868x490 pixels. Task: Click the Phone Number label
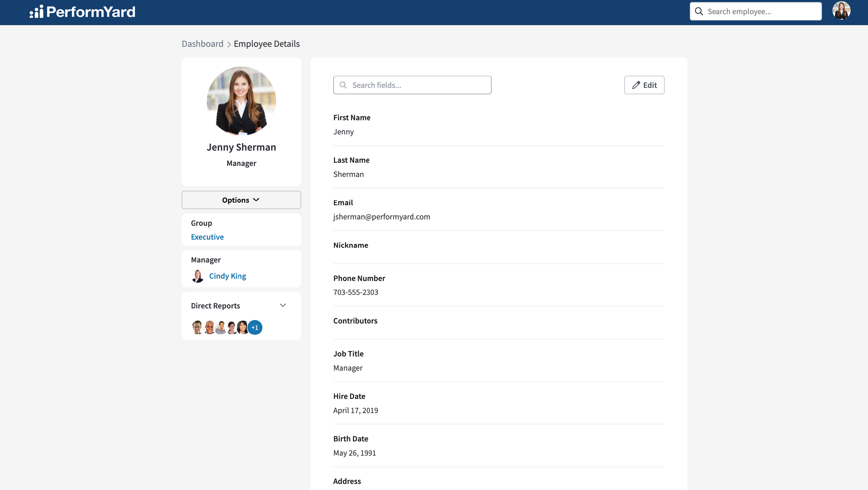point(359,278)
